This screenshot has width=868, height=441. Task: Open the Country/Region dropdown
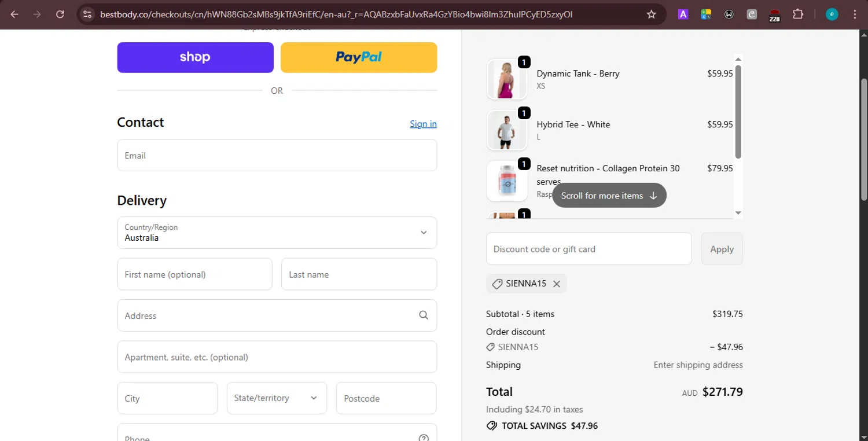277,233
